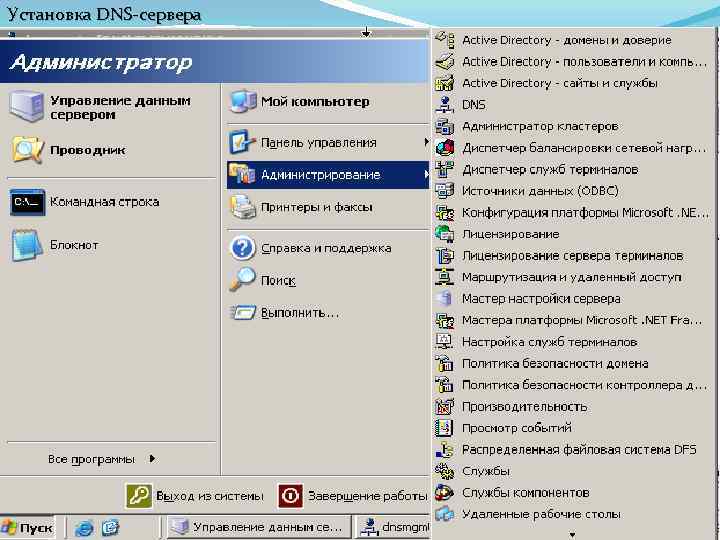Open the Панель управления menu item
Image resolution: width=720 pixels, height=540 pixels.
pos(328,142)
